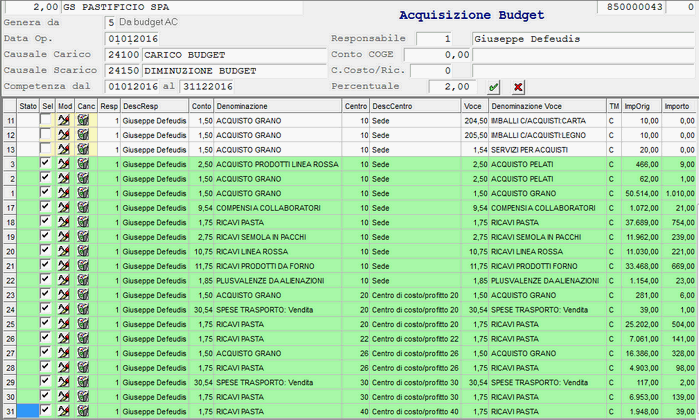Select the ACQUISTO PELATI voce in row 3
Viewport: 699px width, 420px height.
547,164
